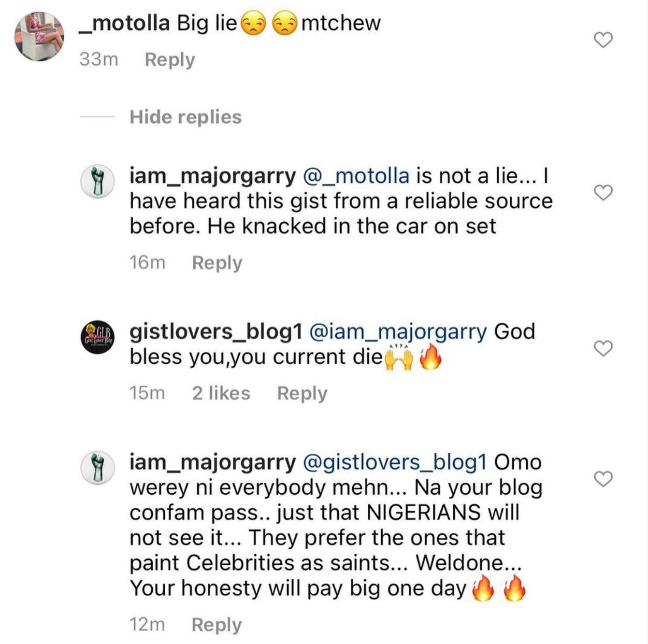Open gistlovers_blog1 GLB avatar
The width and height of the screenshot is (648, 644).
[98, 337]
